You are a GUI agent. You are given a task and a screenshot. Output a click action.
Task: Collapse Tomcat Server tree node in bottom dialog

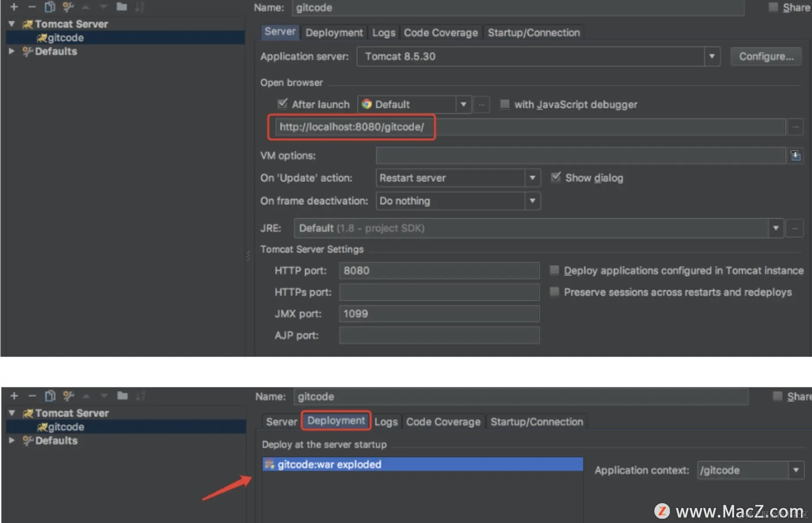pyautogui.click(x=12, y=413)
